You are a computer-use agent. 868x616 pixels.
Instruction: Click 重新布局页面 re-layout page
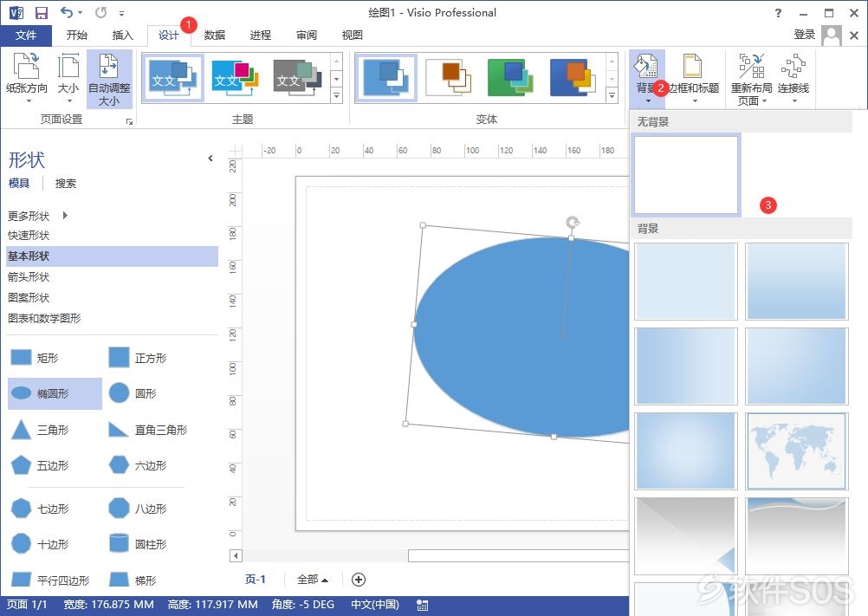(x=751, y=79)
